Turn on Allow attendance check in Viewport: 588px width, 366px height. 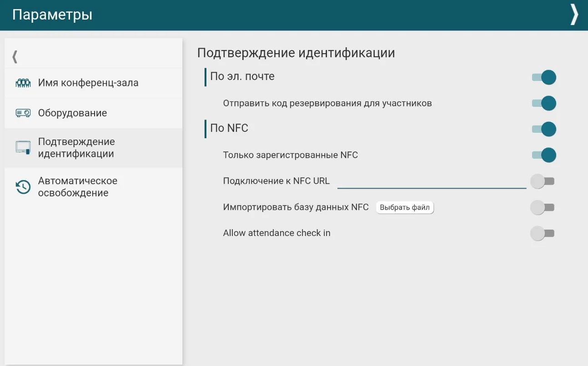[543, 234]
